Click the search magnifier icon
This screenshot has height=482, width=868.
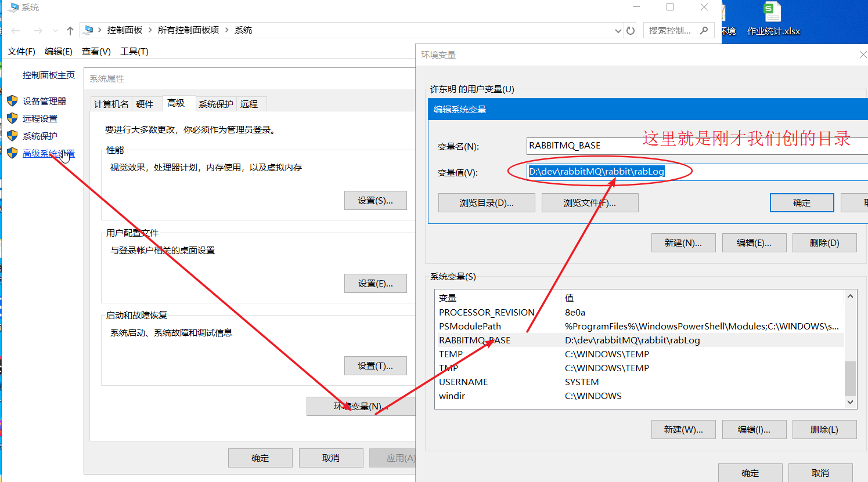[x=704, y=30]
